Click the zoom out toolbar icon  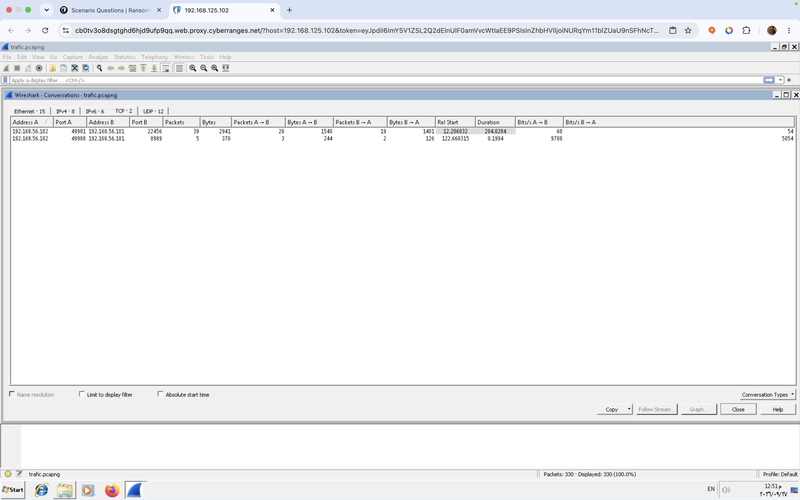click(x=204, y=68)
